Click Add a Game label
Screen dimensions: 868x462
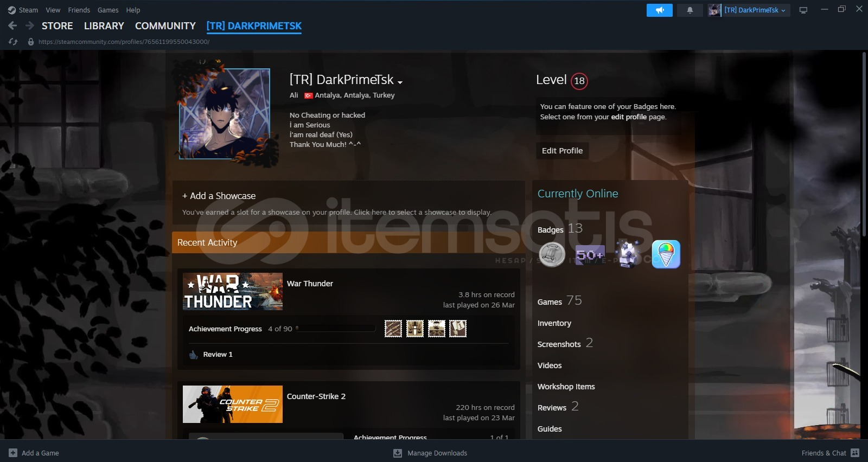tap(40, 453)
